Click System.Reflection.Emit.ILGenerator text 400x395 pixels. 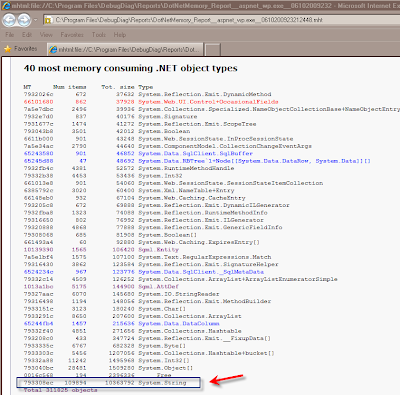(x=201, y=220)
